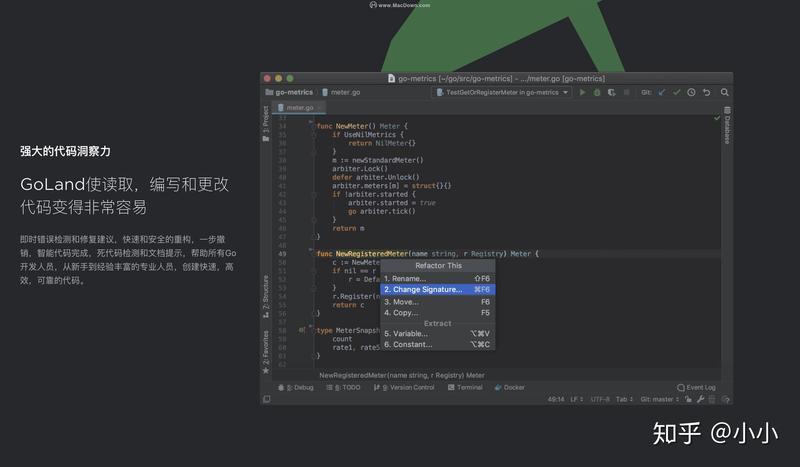Revert changes with the undo arrow icon
This screenshot has height=467, width=800.
[707, 92]
